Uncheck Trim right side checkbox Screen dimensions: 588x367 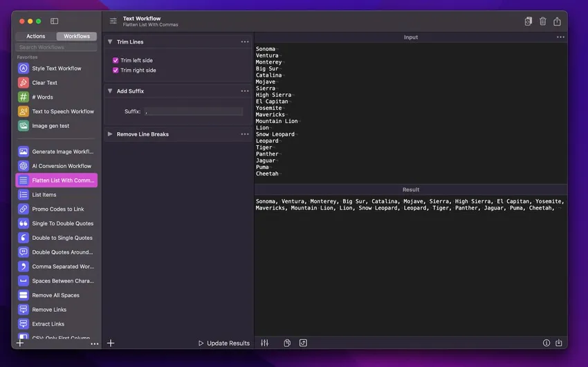pyautogui.click(x=116, y=70)
